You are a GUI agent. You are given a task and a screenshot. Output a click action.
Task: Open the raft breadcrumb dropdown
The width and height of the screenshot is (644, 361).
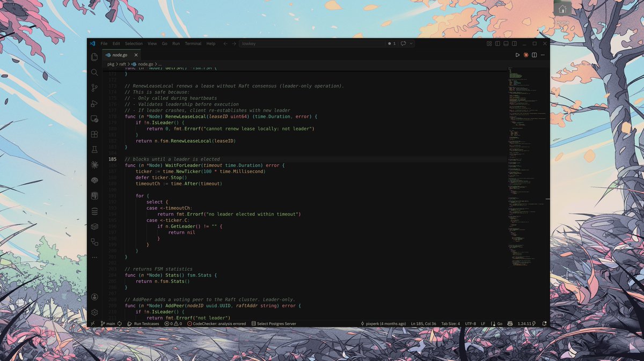123,64
